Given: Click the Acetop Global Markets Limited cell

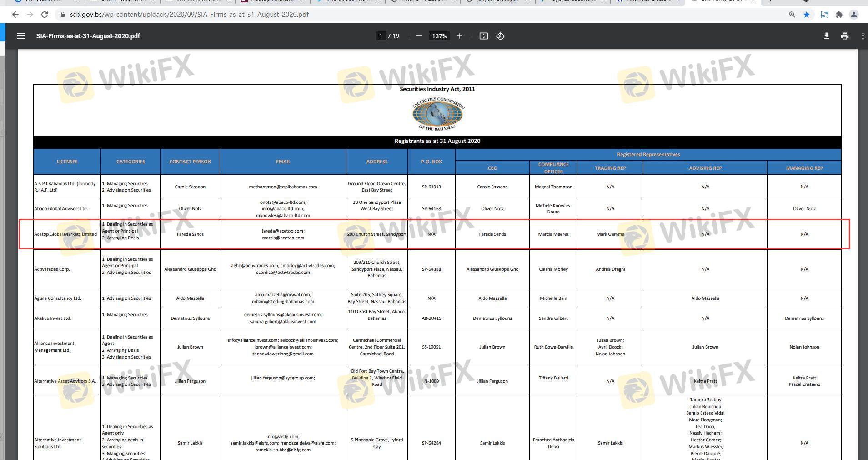Looking at the screenshot, I should [x=66, y=234].
